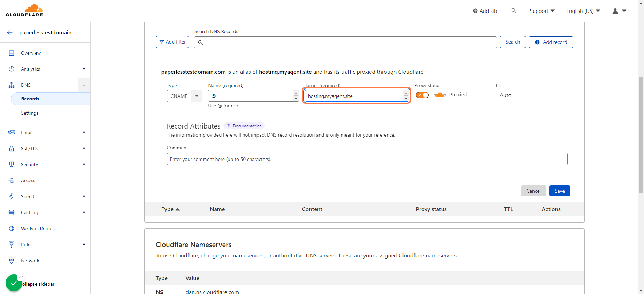
Task: Click the Email envelope icon
Action: coord(11,132)
